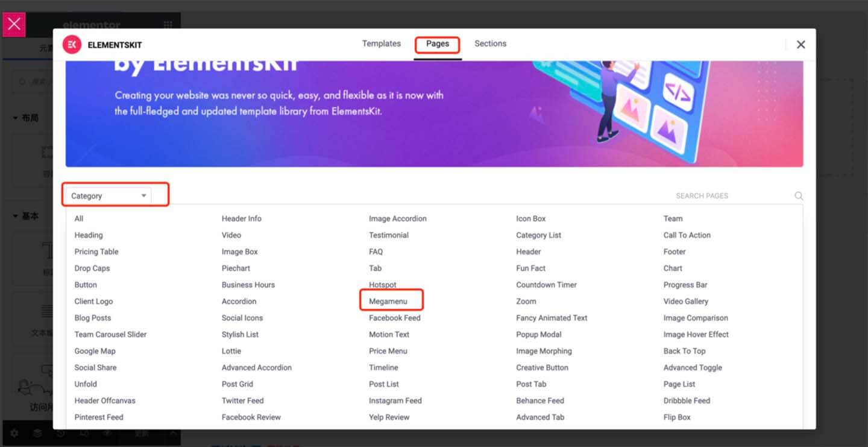Select the Team category
Viewport: 868px width, 447px height.
pos(673,218)
